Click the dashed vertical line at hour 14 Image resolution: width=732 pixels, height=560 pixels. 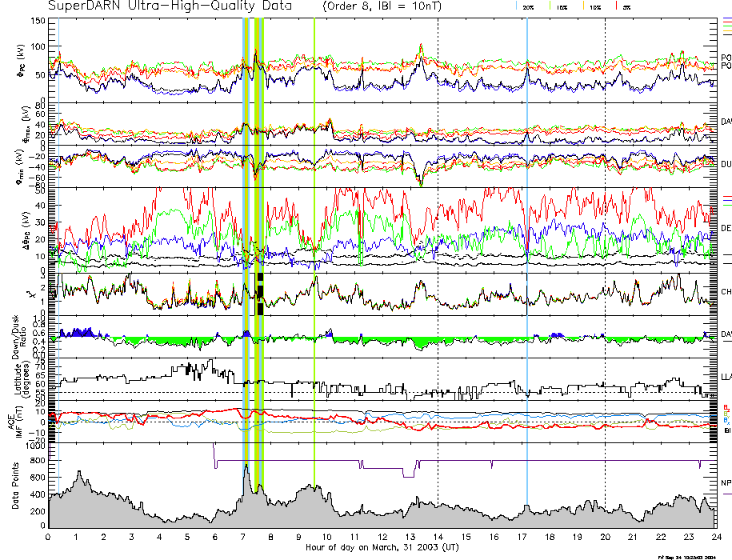point(438,273)
